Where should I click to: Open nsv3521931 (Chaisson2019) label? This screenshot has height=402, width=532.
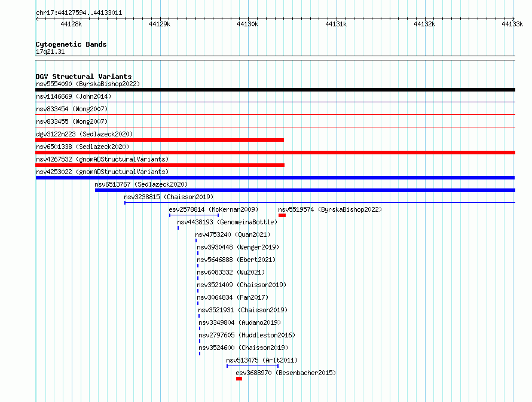coord(243,310)
